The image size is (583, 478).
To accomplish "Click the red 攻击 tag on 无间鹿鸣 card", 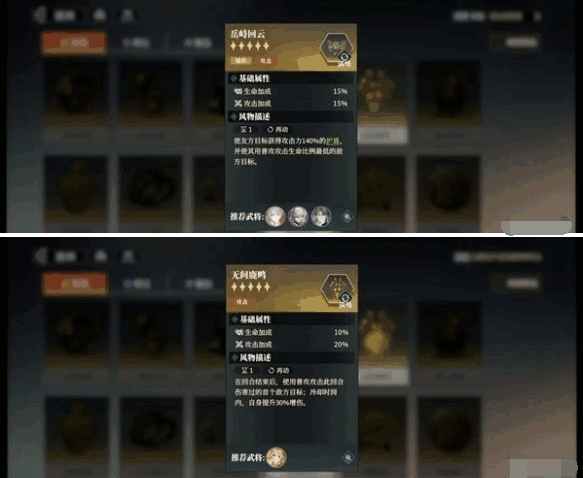I will click(242, 302).
